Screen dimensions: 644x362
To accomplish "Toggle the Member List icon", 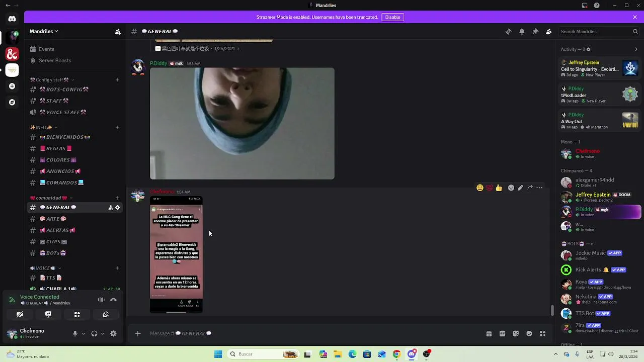I will pos(549,31).
